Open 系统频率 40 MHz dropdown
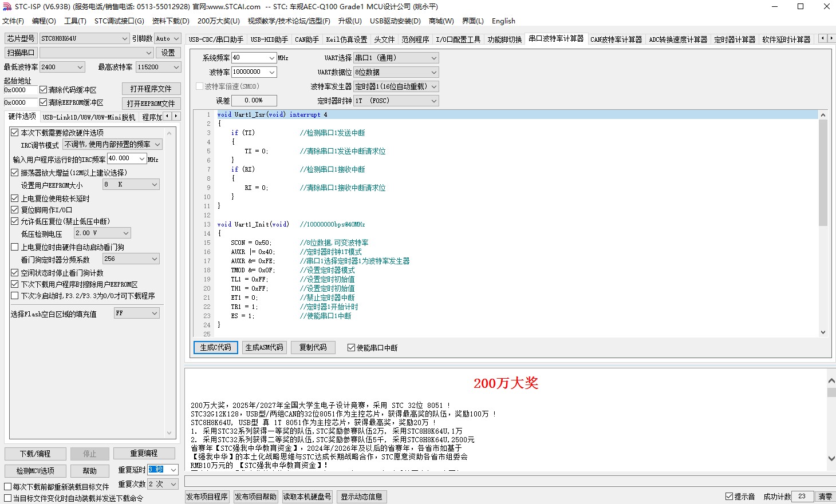 pyautogui.click(x=272, y=58)
